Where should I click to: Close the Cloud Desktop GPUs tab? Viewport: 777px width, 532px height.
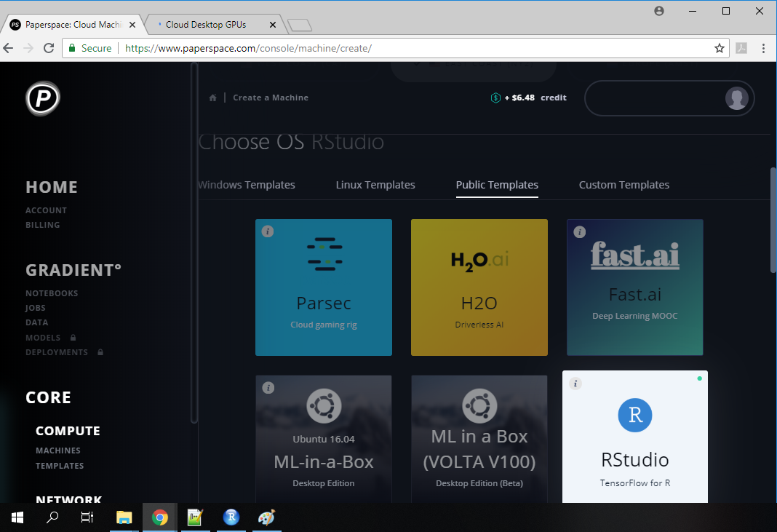[273, 25]
